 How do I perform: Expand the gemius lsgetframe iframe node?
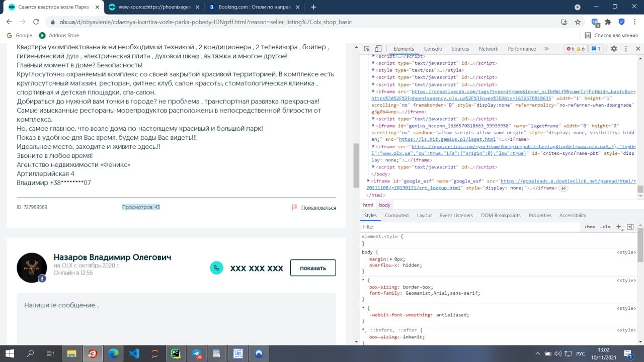373,125
